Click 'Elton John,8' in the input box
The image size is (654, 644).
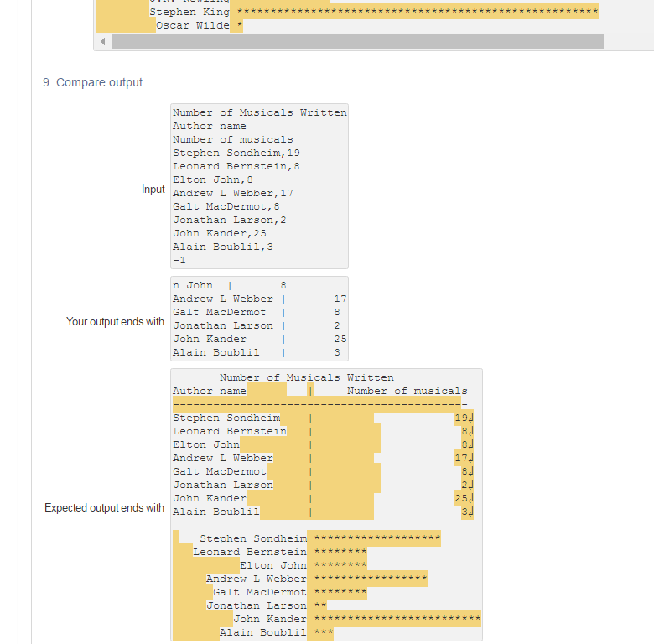(213, 179)
